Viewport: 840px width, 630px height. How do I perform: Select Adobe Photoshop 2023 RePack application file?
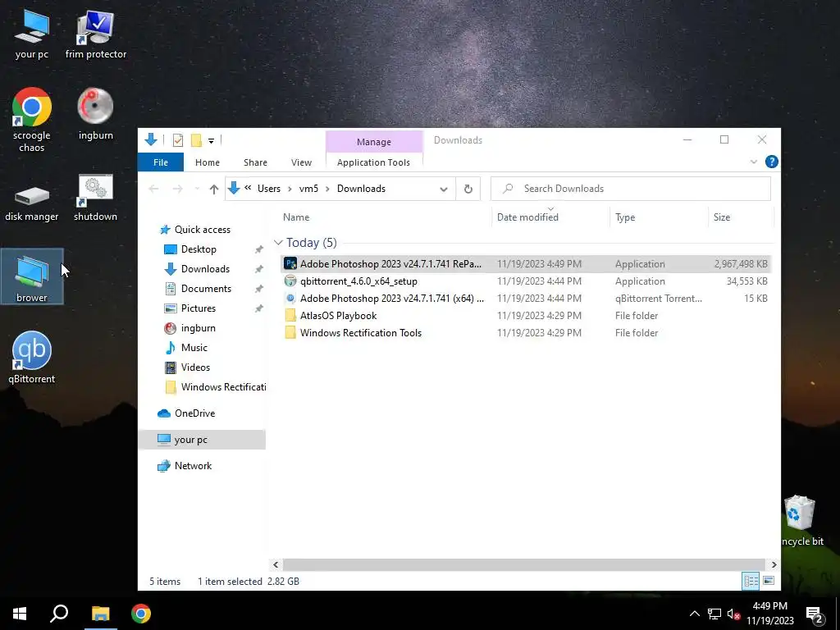pos(525,263)
